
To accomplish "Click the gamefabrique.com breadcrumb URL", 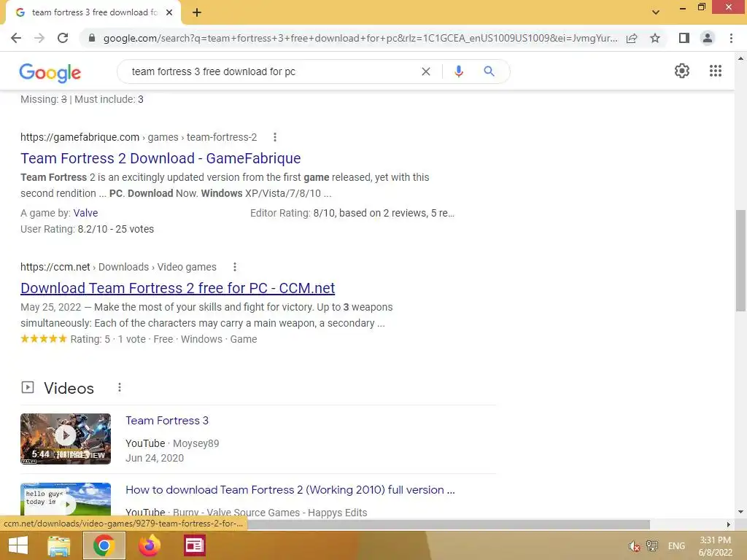I will click(139, 137).
